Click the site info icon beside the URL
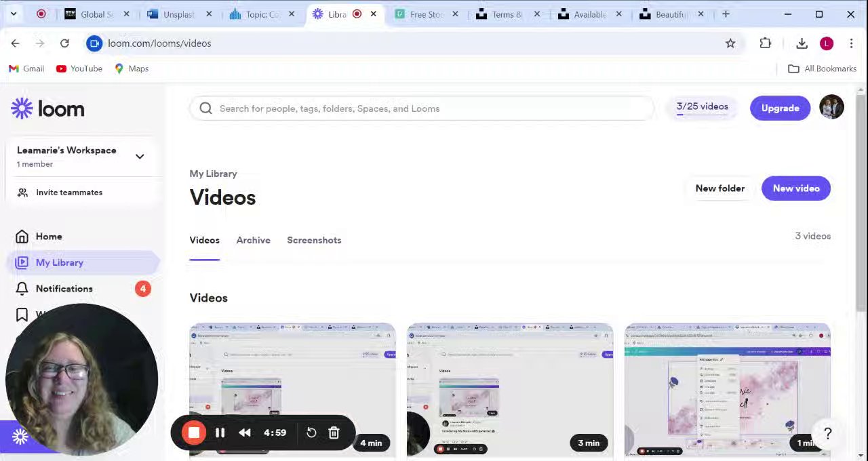The width and height of the screenshot is (868, 461). 94,43
